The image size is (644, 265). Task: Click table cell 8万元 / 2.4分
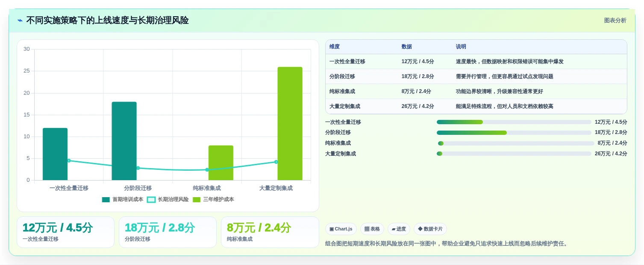pyautogui.click(x=416, y=91)
